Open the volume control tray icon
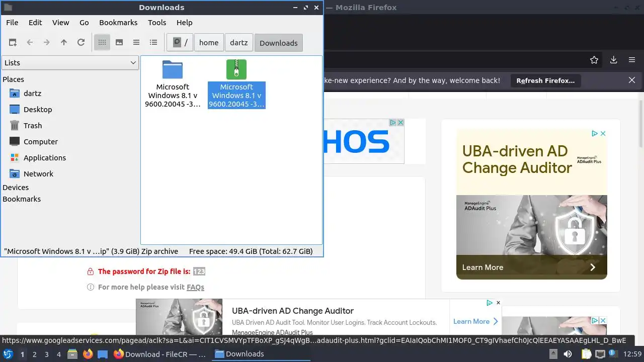 point(568,354)
